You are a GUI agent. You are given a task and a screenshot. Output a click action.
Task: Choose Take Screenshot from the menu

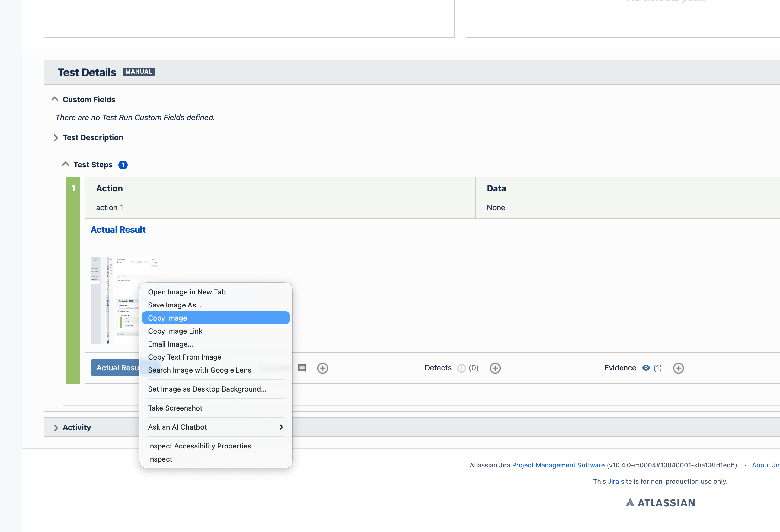[216, 408]
